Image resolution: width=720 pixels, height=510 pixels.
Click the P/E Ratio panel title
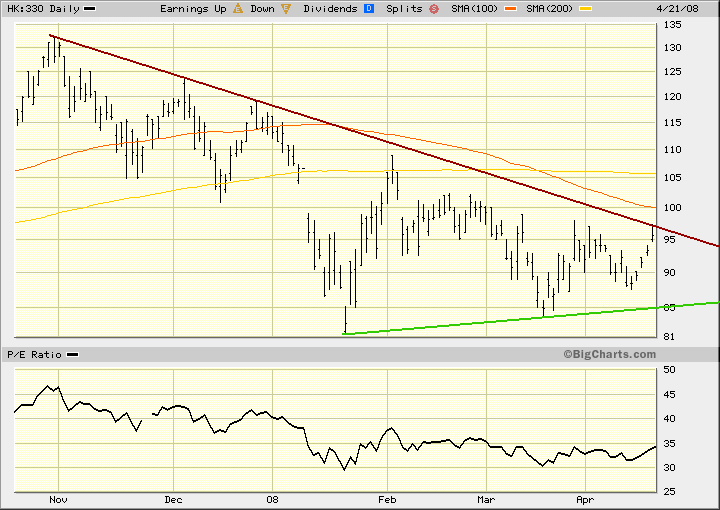(34, 354)
